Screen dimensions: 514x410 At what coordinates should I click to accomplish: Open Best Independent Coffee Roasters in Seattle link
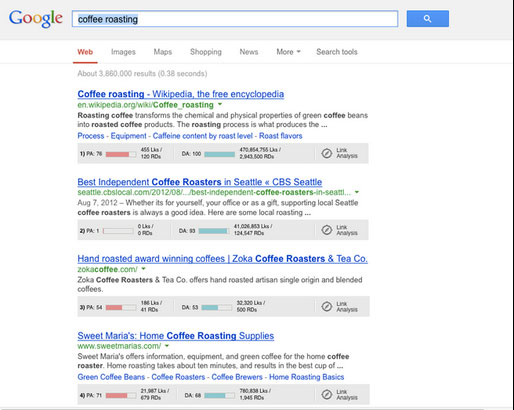(x=200, y=182)
